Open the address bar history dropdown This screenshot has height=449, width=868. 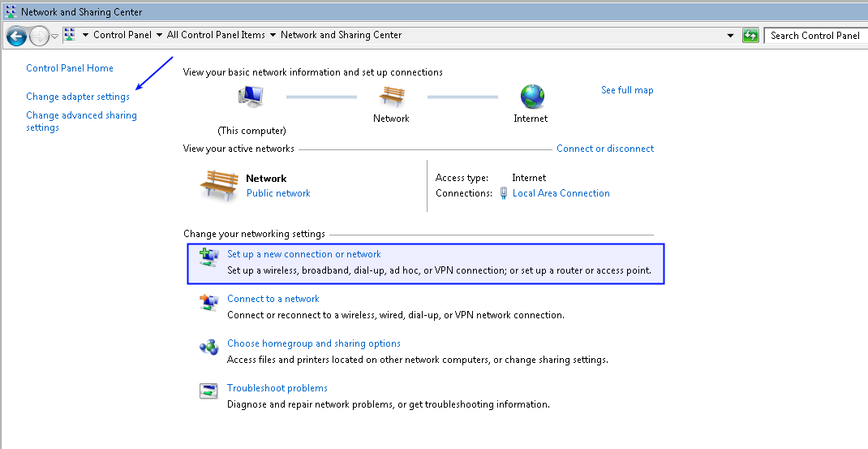click(731, 36)
